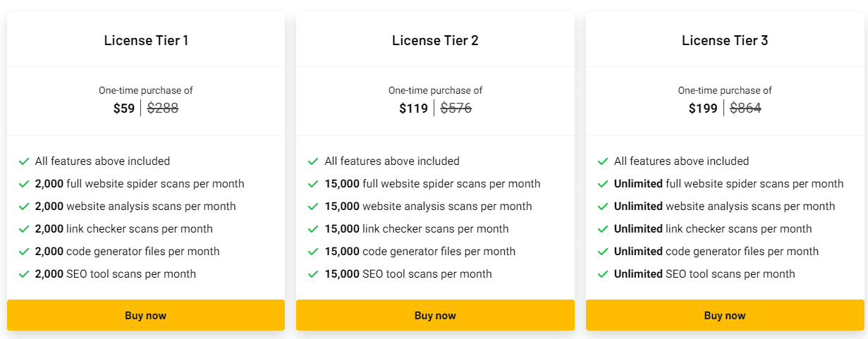Click 'One-time purchase of' in Tier 3 card
Viewport: 868px width, 339px height.
[x=725, y=90]
